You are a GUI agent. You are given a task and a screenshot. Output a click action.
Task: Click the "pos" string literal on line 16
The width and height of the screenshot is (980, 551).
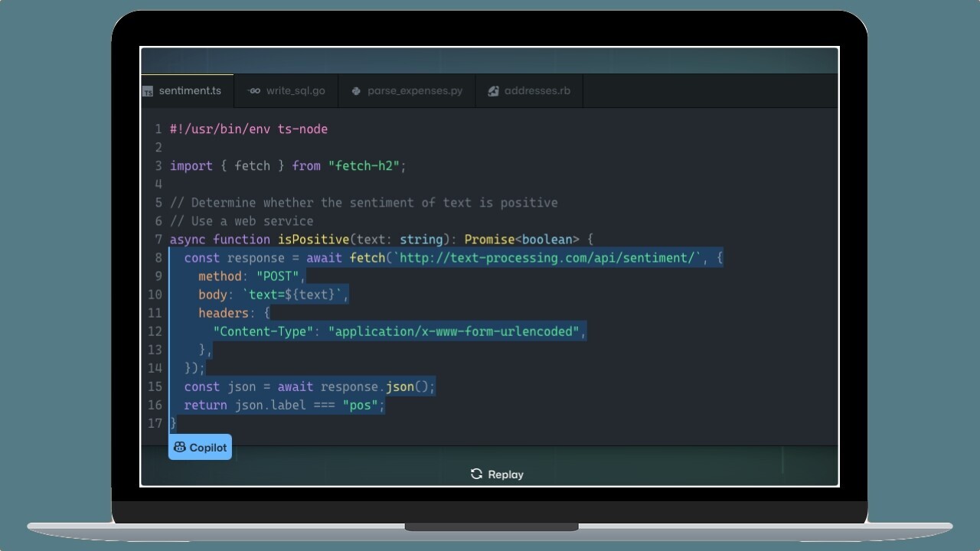pos(360,405)
